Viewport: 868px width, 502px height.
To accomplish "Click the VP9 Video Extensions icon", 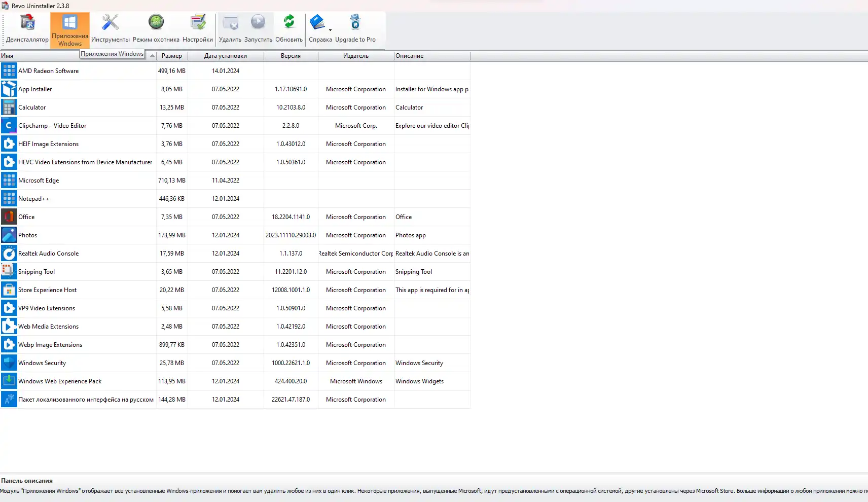I will tap(9, 308).
